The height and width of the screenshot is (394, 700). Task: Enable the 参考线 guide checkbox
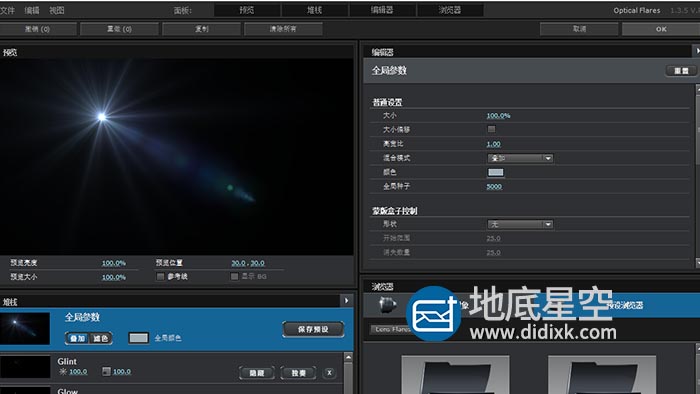[160, 277]
